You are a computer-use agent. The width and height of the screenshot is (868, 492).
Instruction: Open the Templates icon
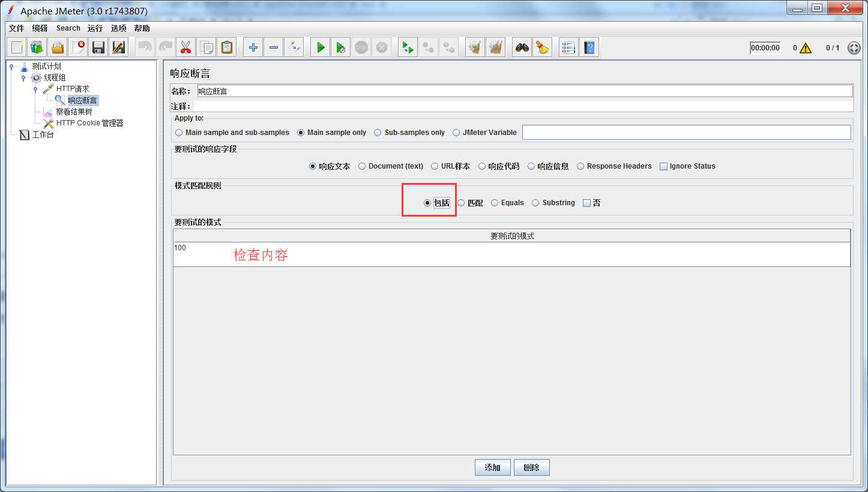coord(37,47)
